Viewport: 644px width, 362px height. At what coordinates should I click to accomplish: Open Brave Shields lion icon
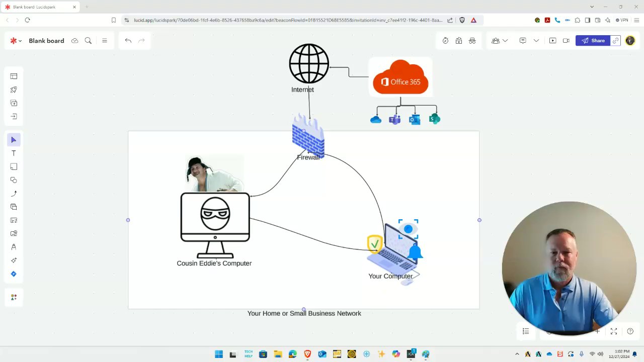(x=462, y=20)
